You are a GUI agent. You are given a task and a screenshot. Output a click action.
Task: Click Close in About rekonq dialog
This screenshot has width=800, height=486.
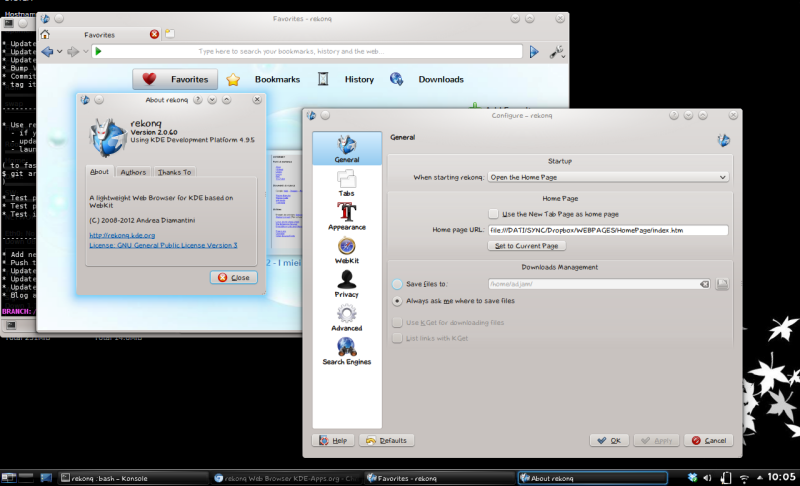click(234, 277)
